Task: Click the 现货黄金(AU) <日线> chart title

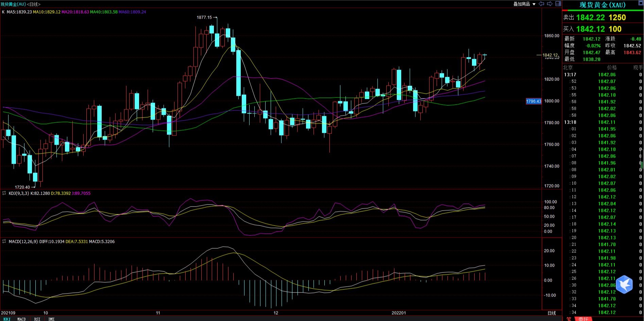Action: pyautogui.click(x=20, y=4)
